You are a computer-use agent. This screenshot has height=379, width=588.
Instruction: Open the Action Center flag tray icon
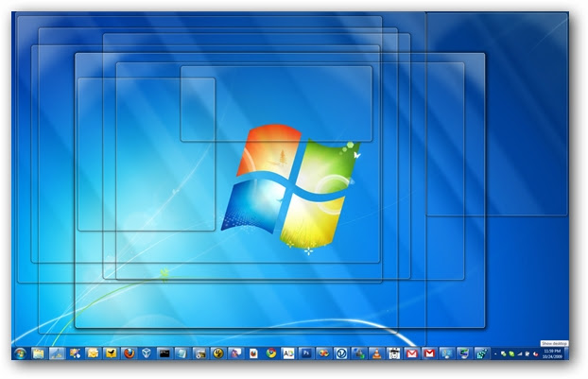527,353
